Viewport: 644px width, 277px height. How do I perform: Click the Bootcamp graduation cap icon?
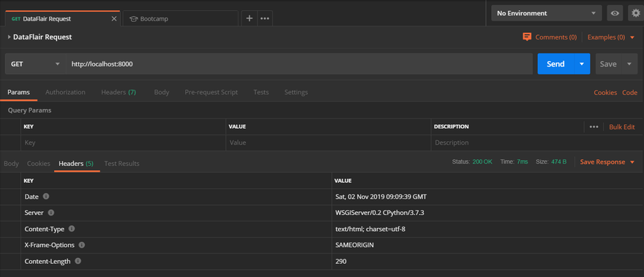click(133, 19)
